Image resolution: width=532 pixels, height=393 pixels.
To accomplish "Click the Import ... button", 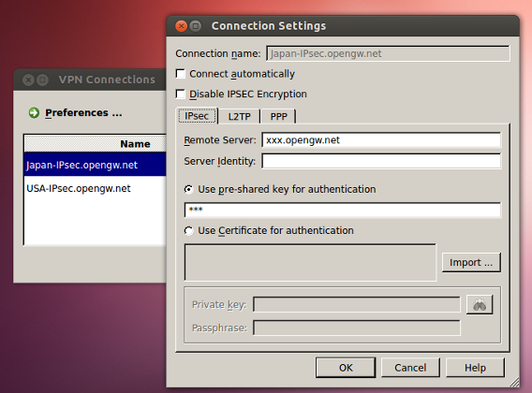I will pos(471,262).
